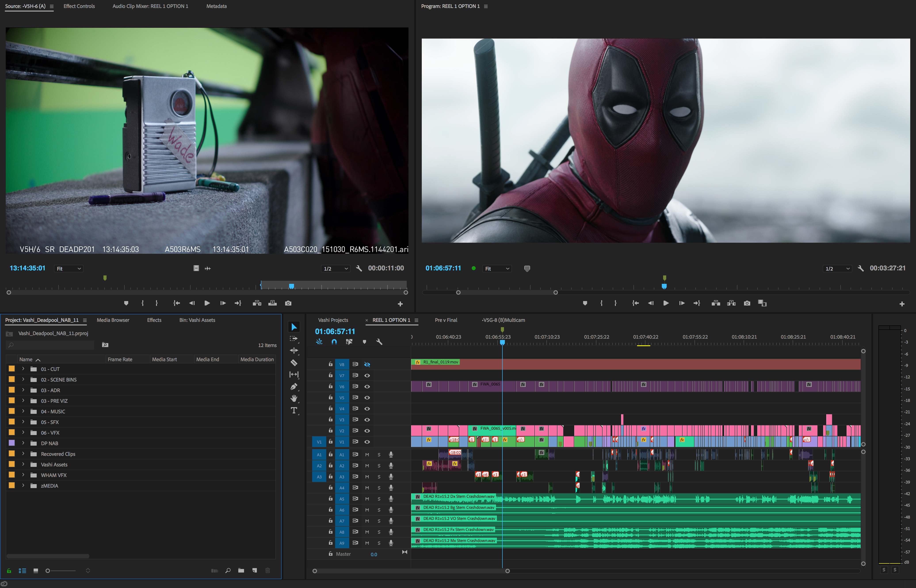Switch to Effect Controls tab
916x588 pixels.
pos(79,6)
